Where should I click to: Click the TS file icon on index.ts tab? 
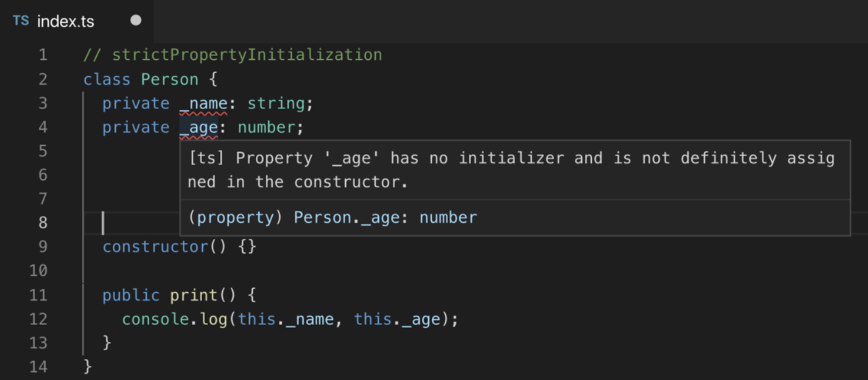[21, 20]
